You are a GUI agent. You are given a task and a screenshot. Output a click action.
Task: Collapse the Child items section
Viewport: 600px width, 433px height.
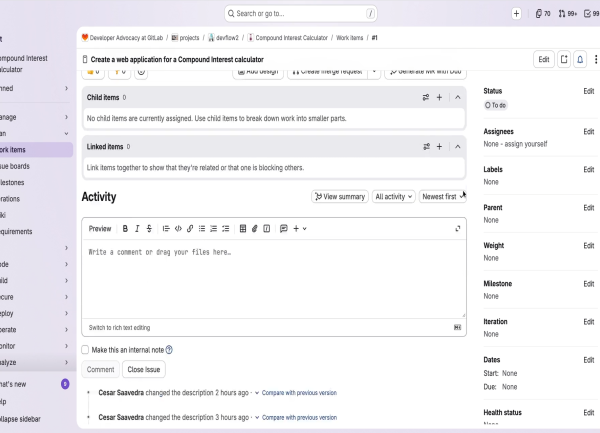click(458, 98)
